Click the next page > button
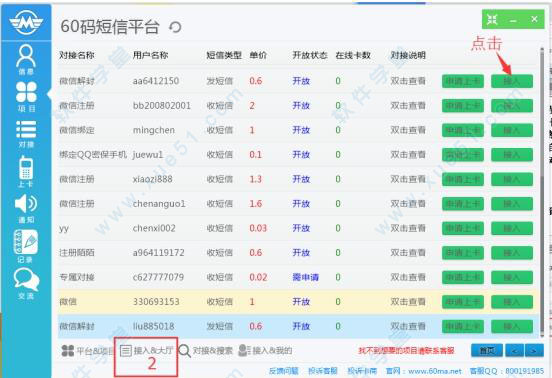 click(534, 351)
